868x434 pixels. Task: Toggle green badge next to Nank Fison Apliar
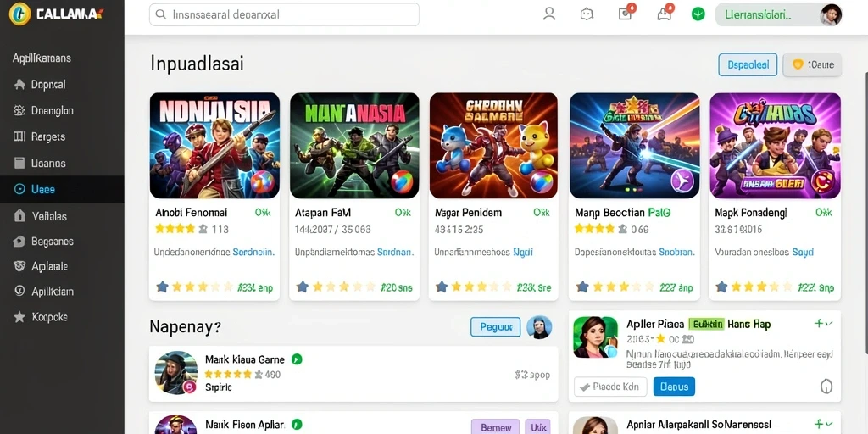(297, 425)
